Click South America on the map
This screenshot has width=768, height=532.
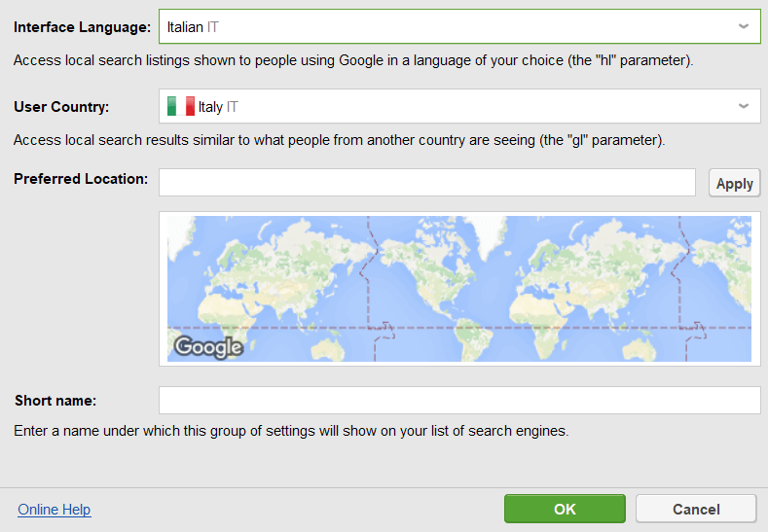(x=473, y=338)
